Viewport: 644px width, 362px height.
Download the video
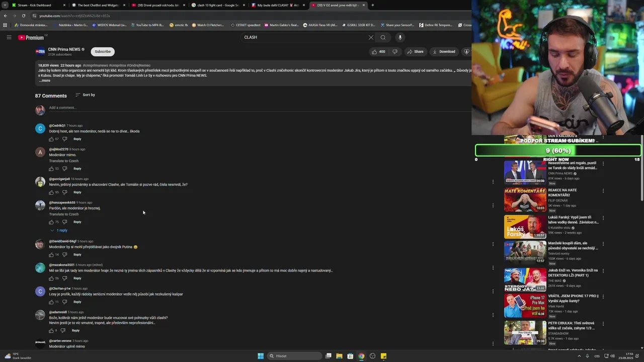[444, 51]
